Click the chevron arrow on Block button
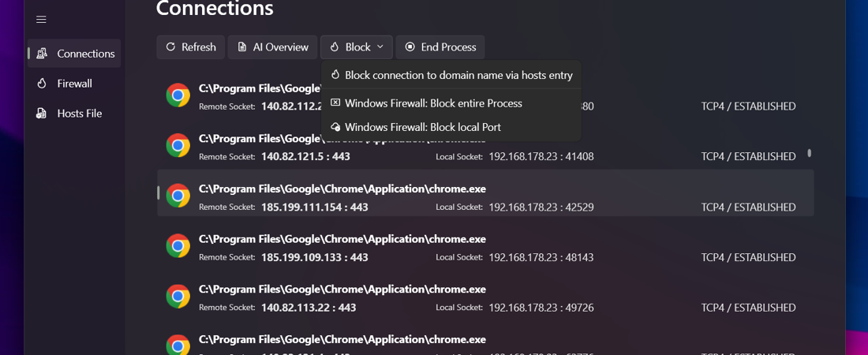This screenshot has height=355, width=868. click(x=380, y=47)
